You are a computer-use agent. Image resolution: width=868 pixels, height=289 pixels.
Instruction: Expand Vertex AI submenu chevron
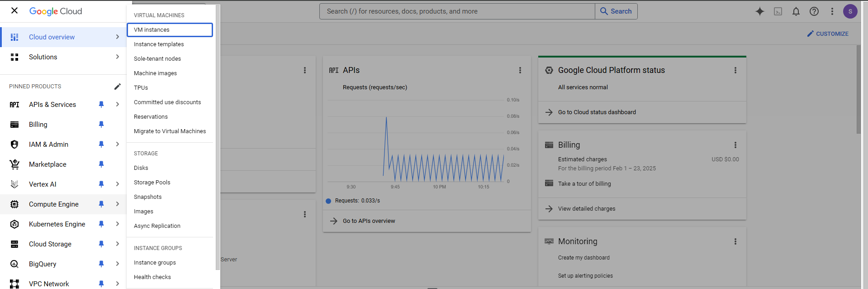click(x=118, y=184)
